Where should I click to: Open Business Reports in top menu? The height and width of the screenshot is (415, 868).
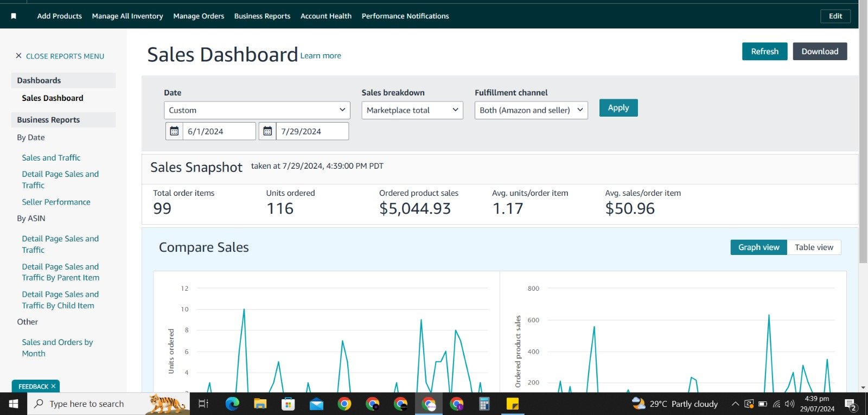pyautogui.click(x=262, y=16)
